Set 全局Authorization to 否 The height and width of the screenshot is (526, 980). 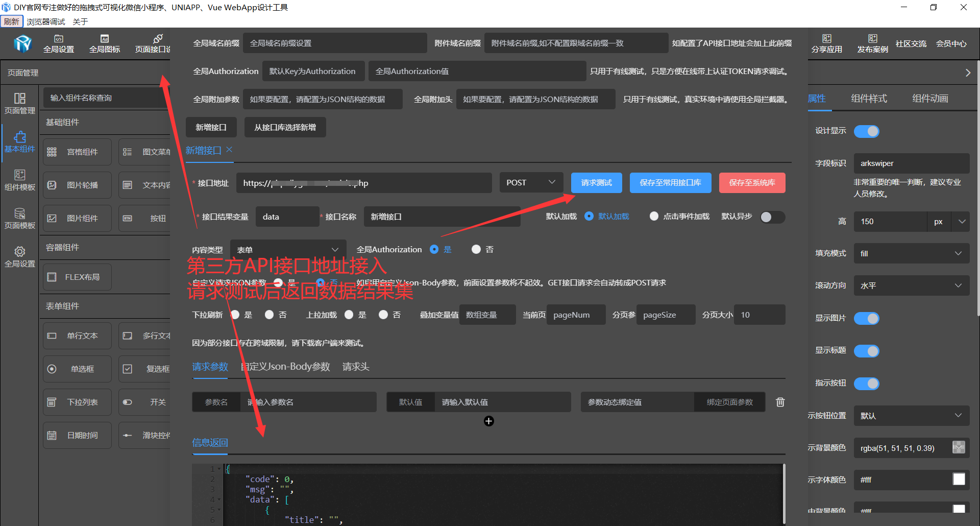click(x=476, y=249)
